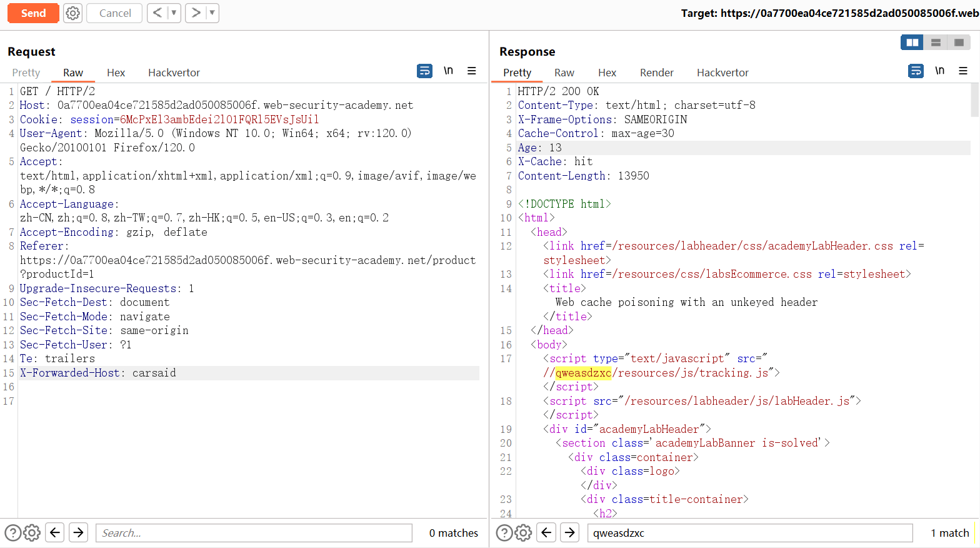Expand the forward history dropdown arrow

point(212,13)
